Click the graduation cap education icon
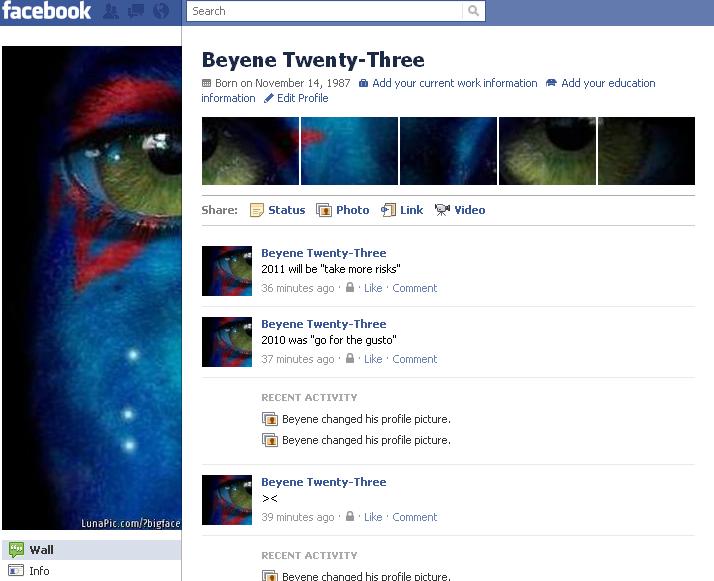The height and width of the screenshot is (581, 714). (551, 83)
